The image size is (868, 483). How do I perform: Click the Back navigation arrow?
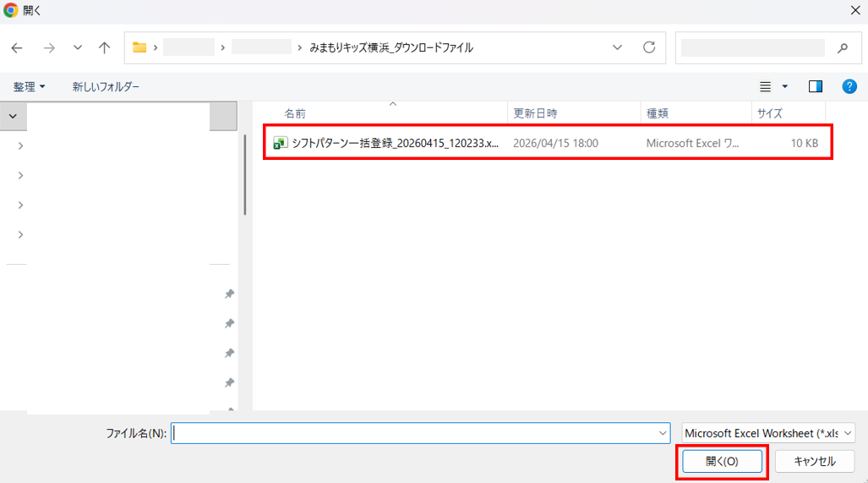(x=17, y=48)
